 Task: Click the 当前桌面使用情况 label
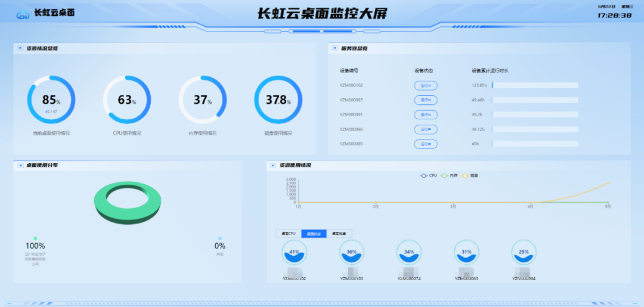pos(51,134)
